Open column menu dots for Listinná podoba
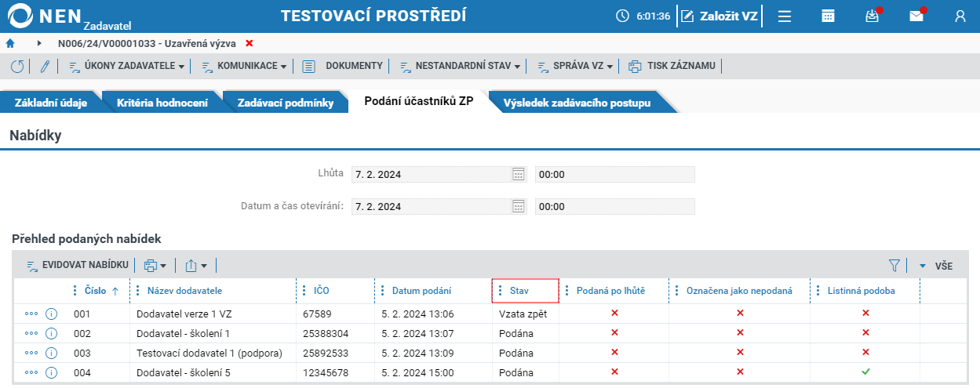This screenshot has height=388, width=980. tap(818, 291)
